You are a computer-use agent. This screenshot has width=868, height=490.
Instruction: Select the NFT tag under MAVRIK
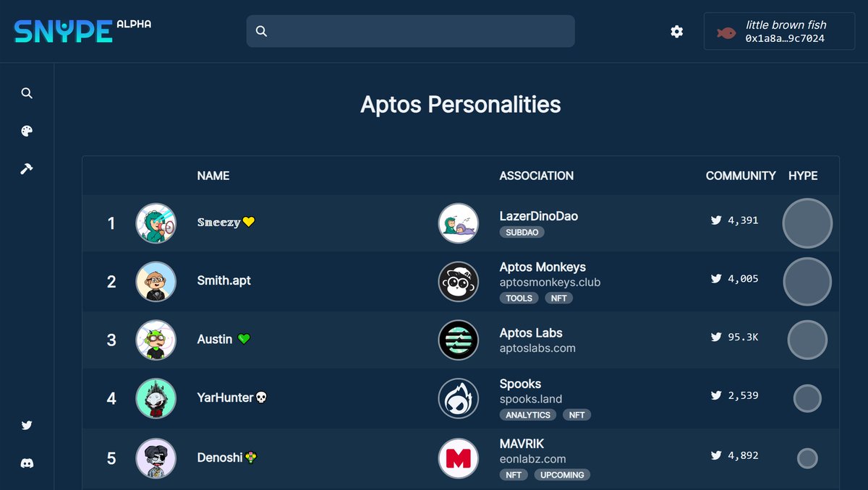[x=514, y=475]
